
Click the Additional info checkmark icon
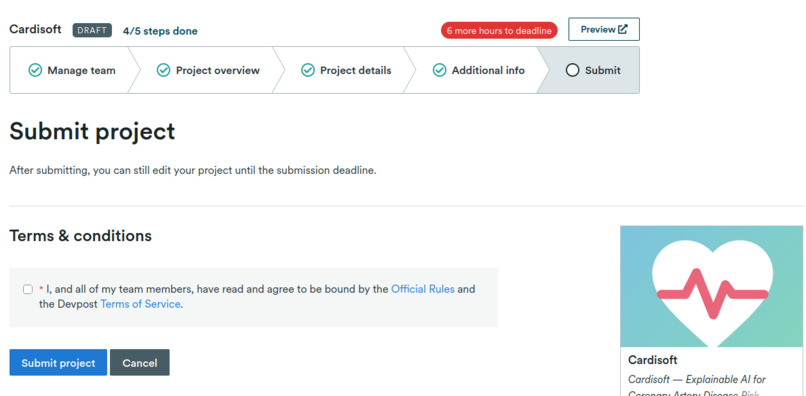point(439,70)
